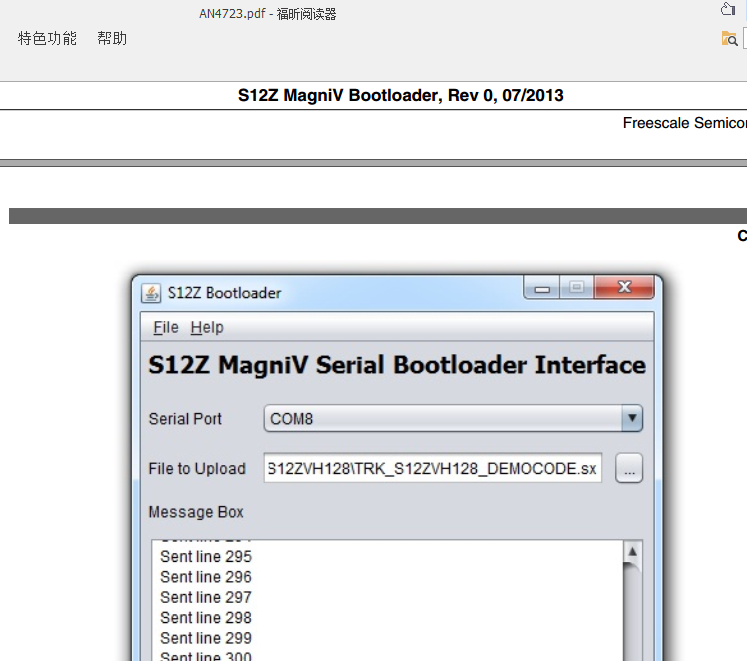Select the 'Sent line 299' message
Image resolution: width=747 pixels, height=661 pixels.
tap(206, 638)
